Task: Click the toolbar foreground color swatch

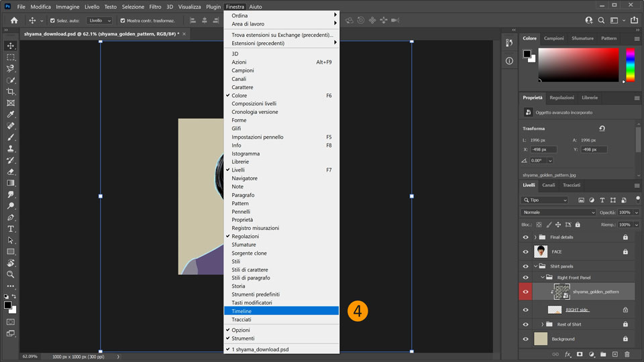Action: coord(8,305)
